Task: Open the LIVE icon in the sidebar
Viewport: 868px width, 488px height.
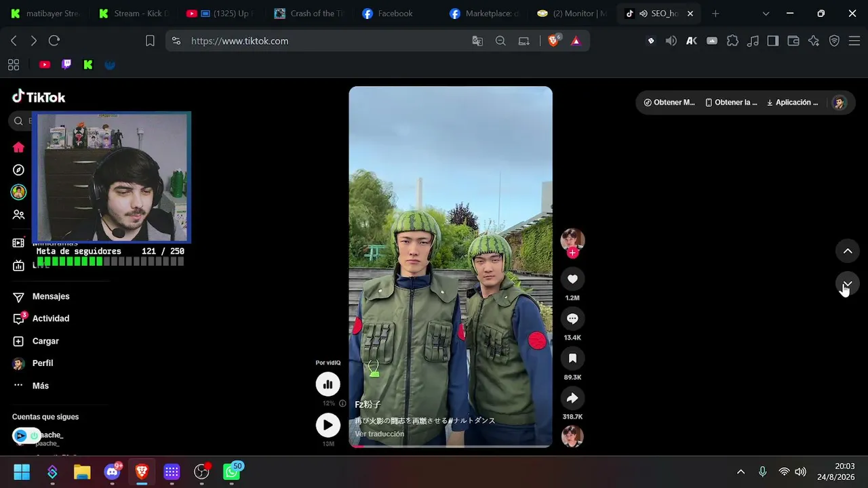Action: [x=18, y=265]
